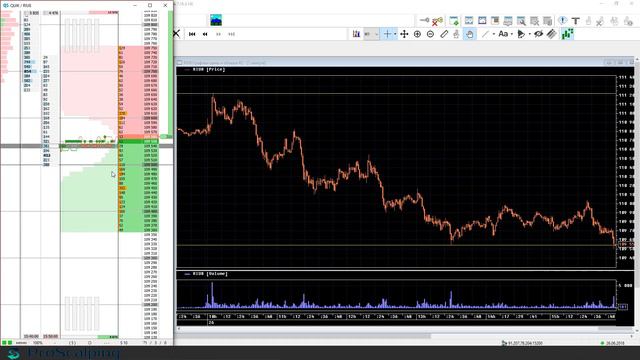640x360 pixels.
Task: Click the tallest volume bar in Volume pane
Action: coord(212,295)
